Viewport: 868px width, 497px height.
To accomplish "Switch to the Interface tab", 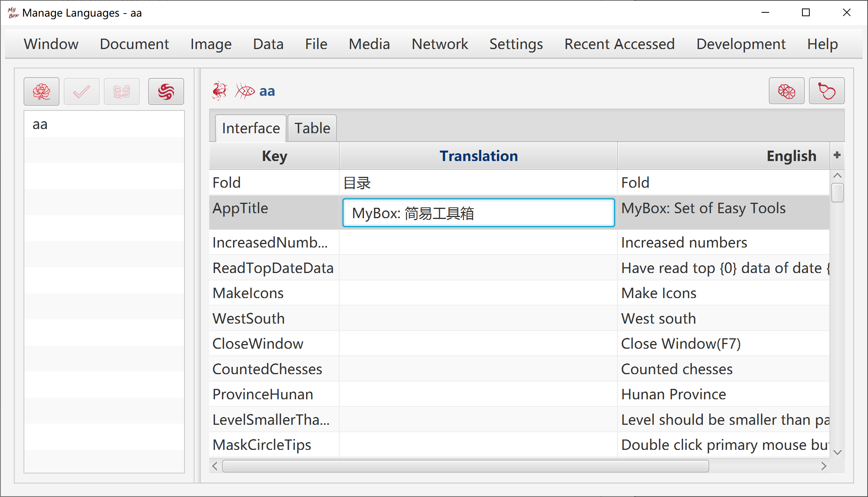I will (x=251, y=128).
